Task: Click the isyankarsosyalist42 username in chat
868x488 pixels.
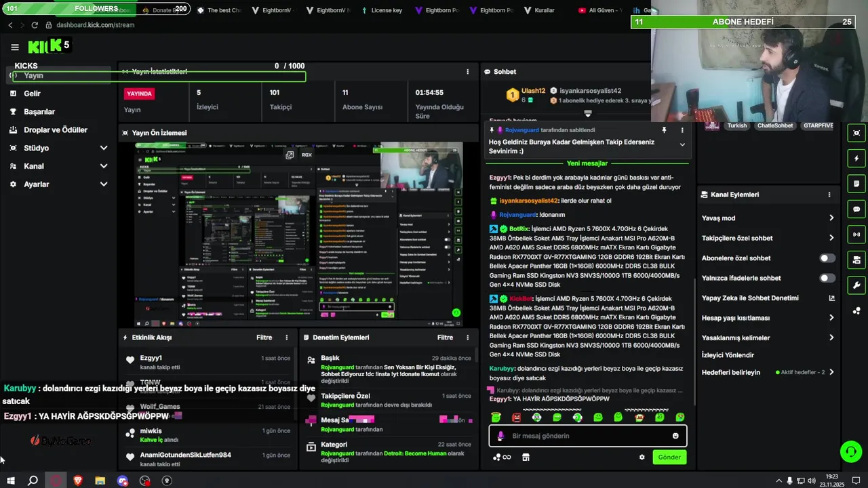Action: (x=528, y=201)
